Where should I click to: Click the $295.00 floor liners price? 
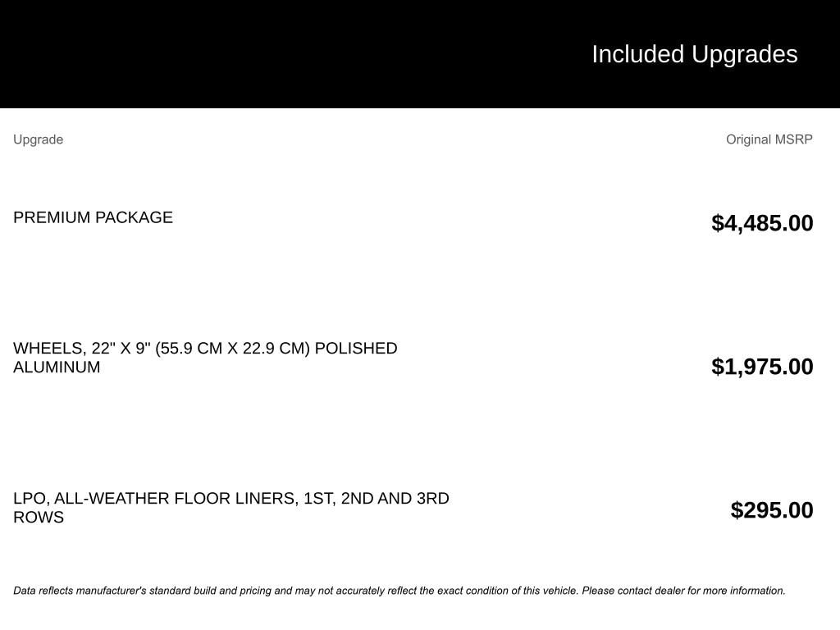click(x=771, y=510)
